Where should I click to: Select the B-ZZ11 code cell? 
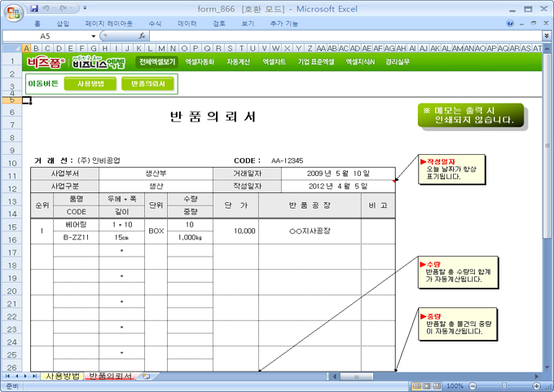click(x=76, y=237)
